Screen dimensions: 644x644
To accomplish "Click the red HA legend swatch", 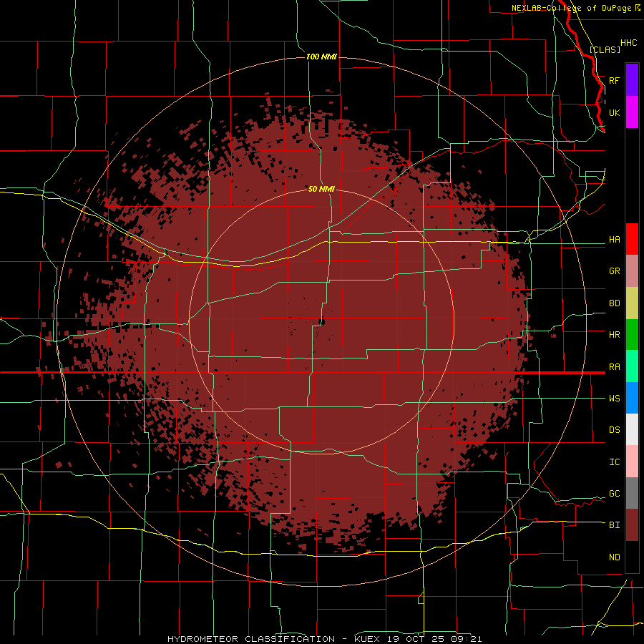I will tap(632, 239).
